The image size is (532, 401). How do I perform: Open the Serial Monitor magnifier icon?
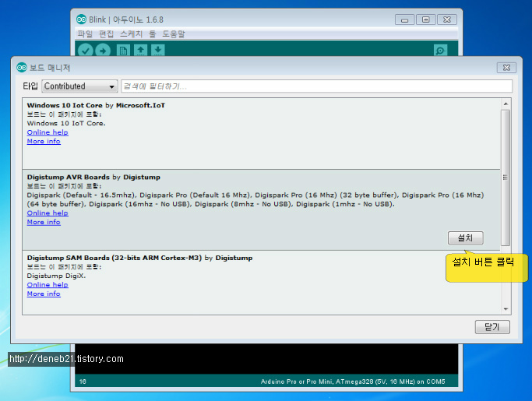tap(441, 51)
